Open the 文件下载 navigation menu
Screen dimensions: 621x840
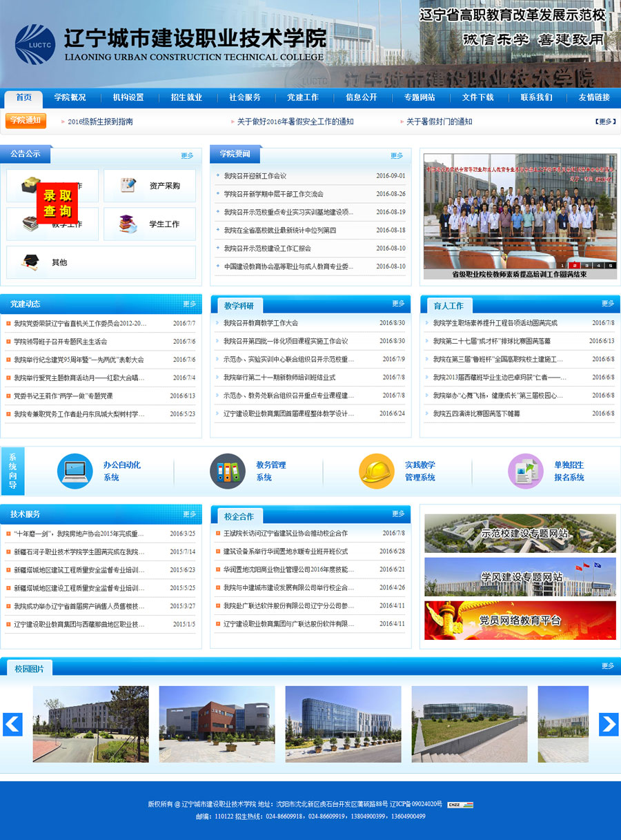pos(478,98)
